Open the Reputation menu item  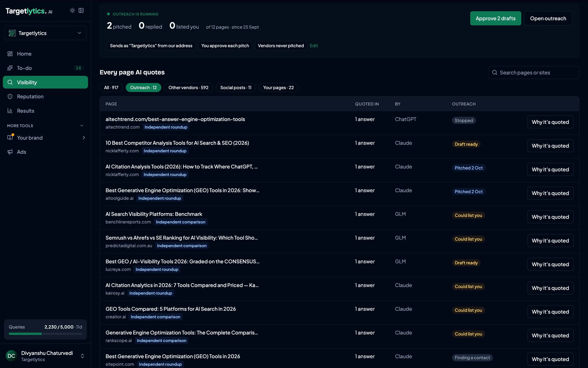click(46, 97)
